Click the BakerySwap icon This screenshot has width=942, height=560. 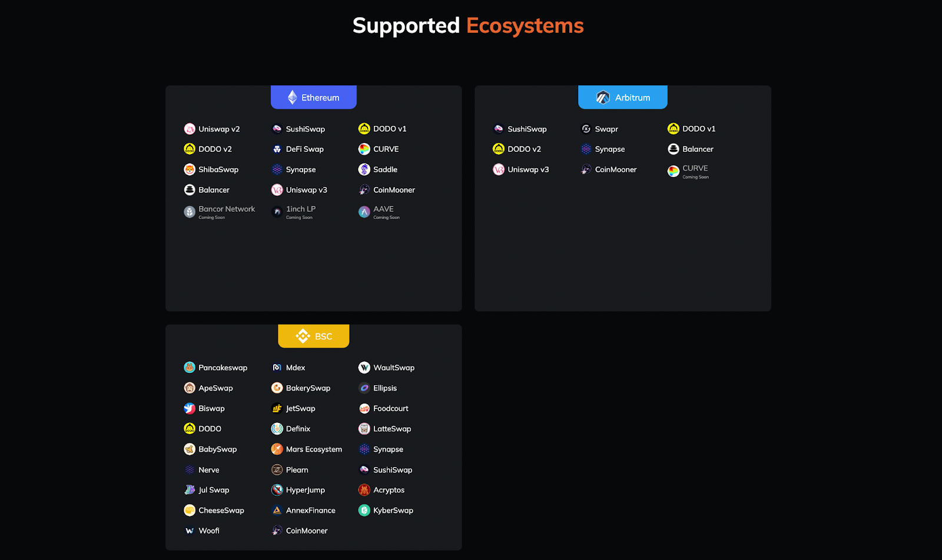coord(277,388)
